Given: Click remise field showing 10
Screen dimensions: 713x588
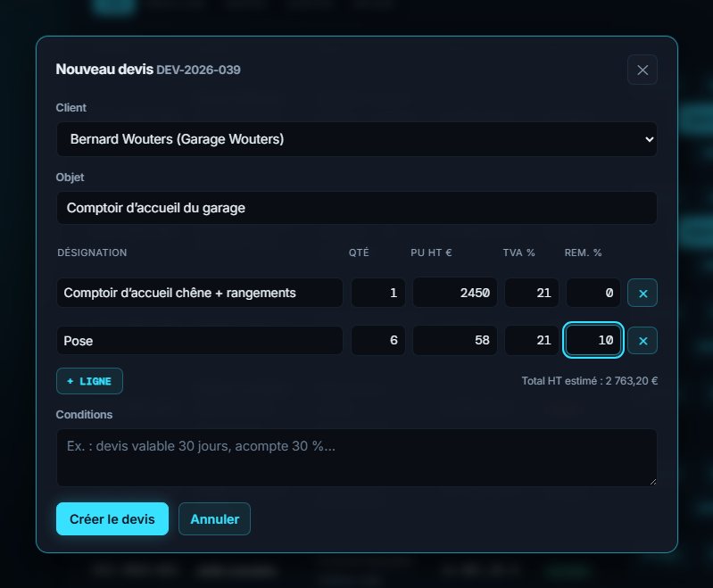Looking at the screenshot, I should point(593,340).
